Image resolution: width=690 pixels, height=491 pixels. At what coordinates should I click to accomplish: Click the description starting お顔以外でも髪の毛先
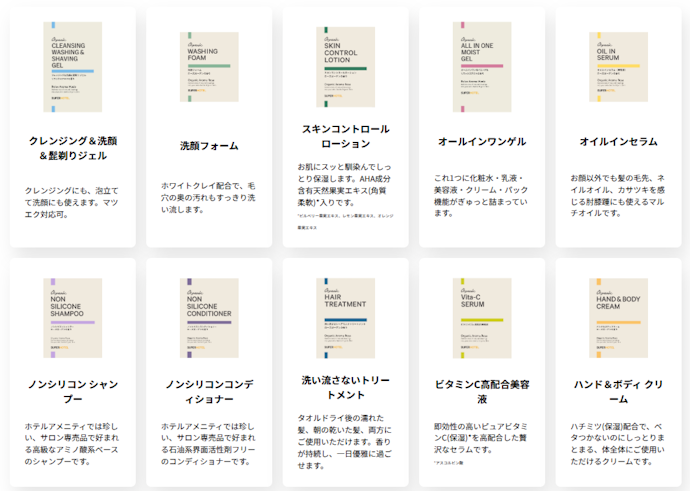[x=617, y=196]
